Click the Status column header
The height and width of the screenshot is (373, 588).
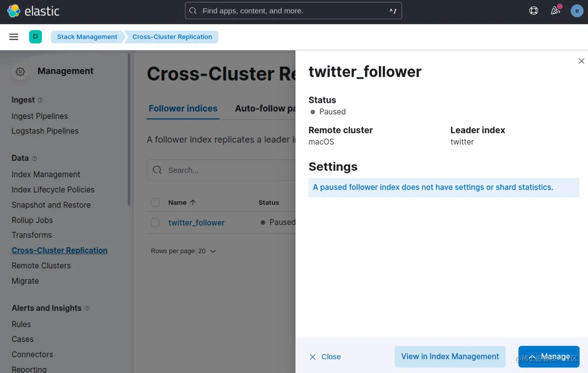point(269,203)
